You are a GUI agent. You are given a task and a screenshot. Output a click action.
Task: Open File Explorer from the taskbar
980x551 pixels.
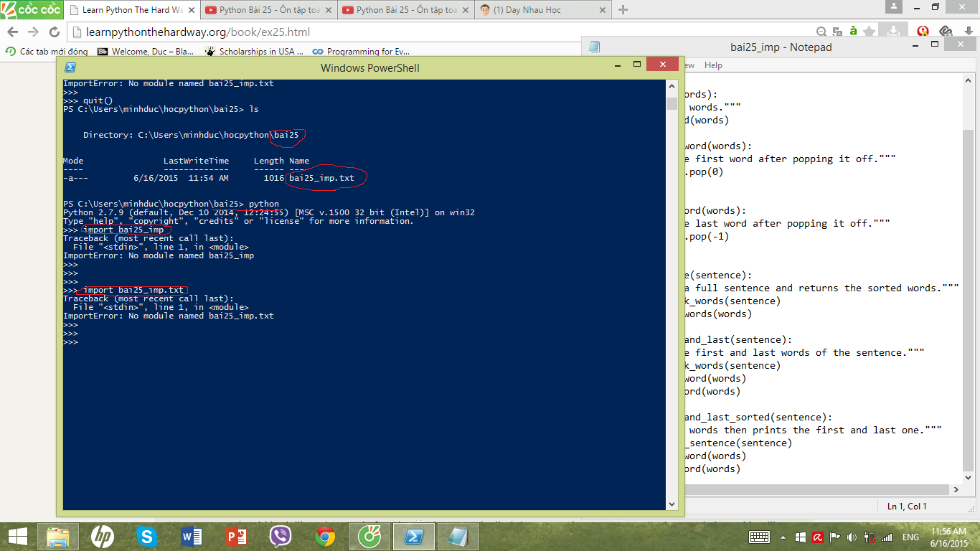(x=58, y=536)
